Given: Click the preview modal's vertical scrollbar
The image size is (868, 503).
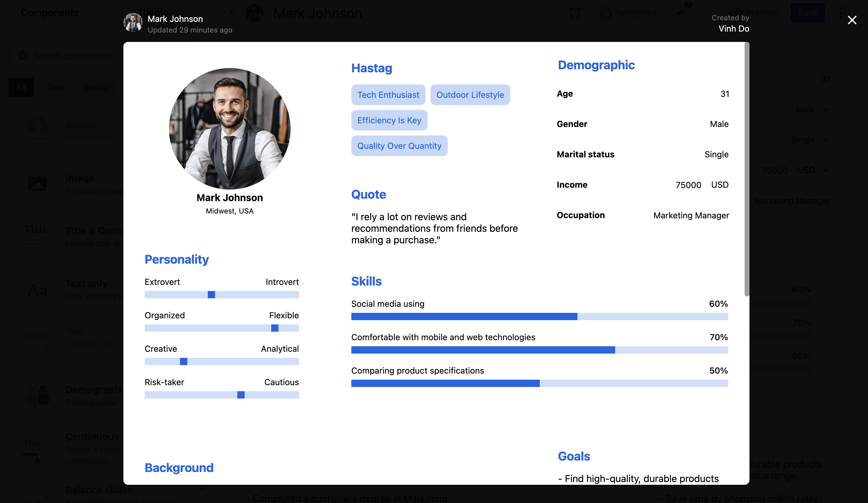Looking at the screenshot, I should pos(746,169).
